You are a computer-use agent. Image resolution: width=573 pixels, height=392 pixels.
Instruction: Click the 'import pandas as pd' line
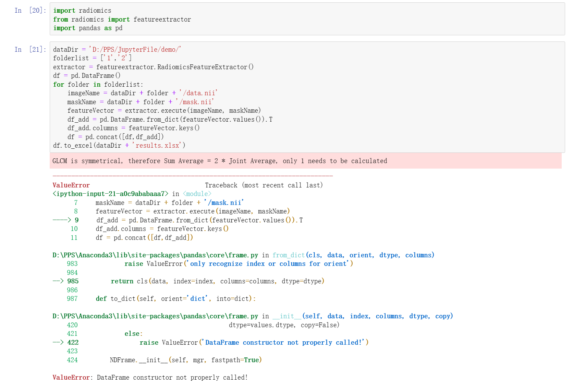coord(88,28)
